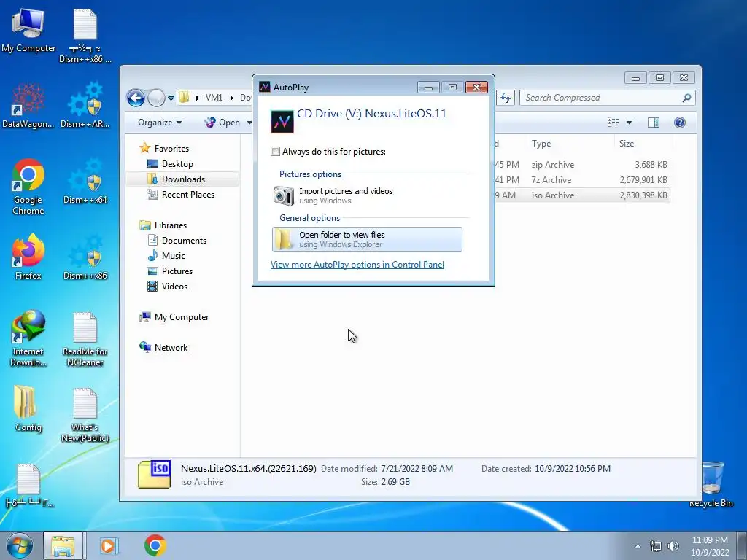
Task: Click the refresh button beside address bar
Action: [x=506, y=98]
